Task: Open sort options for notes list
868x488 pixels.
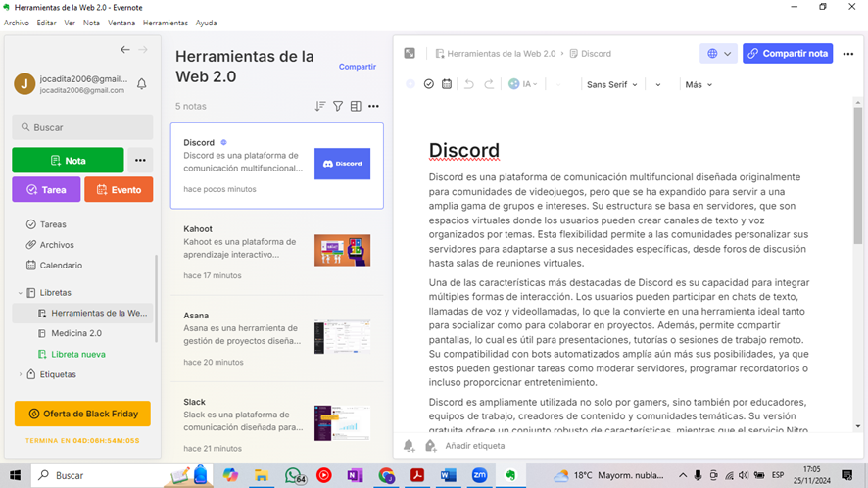Action: (320, 106)
